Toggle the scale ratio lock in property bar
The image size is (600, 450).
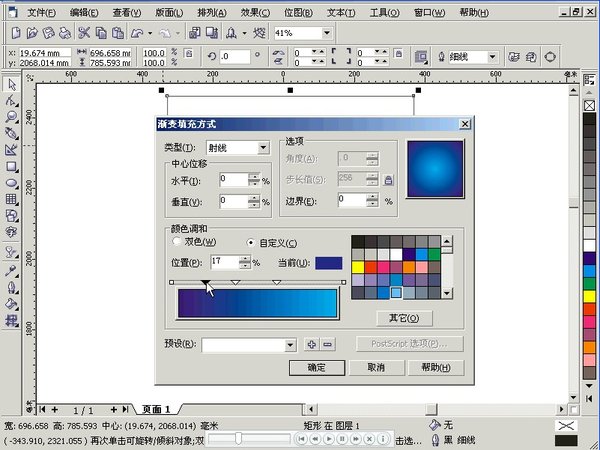[x=189, y=53]
